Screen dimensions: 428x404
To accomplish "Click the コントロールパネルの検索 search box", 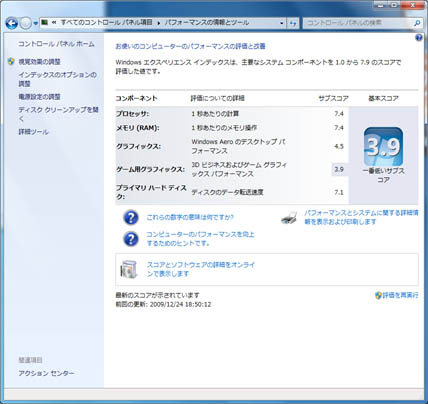I will point(358,23).
